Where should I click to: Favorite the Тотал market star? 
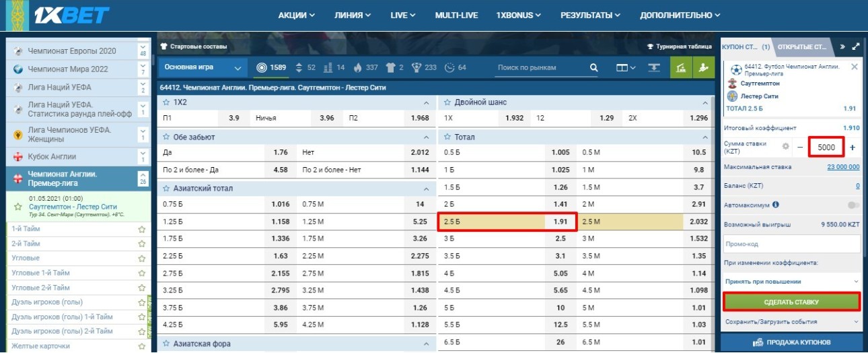[x=447, y=137]
